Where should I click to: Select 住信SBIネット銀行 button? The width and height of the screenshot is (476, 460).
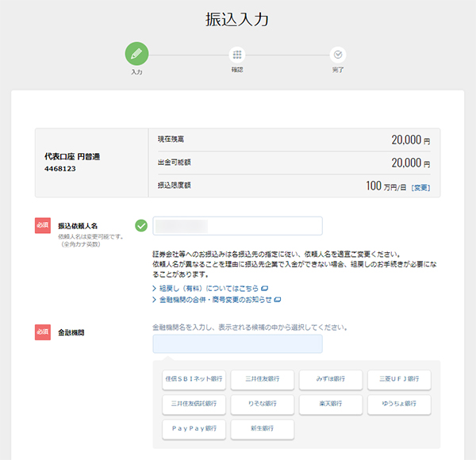194,379
